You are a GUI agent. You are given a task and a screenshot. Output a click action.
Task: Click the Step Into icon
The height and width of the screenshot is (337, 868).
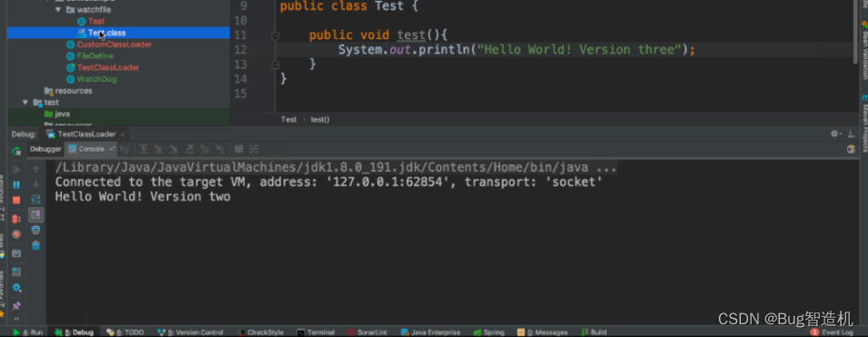(x=158, y=149)
